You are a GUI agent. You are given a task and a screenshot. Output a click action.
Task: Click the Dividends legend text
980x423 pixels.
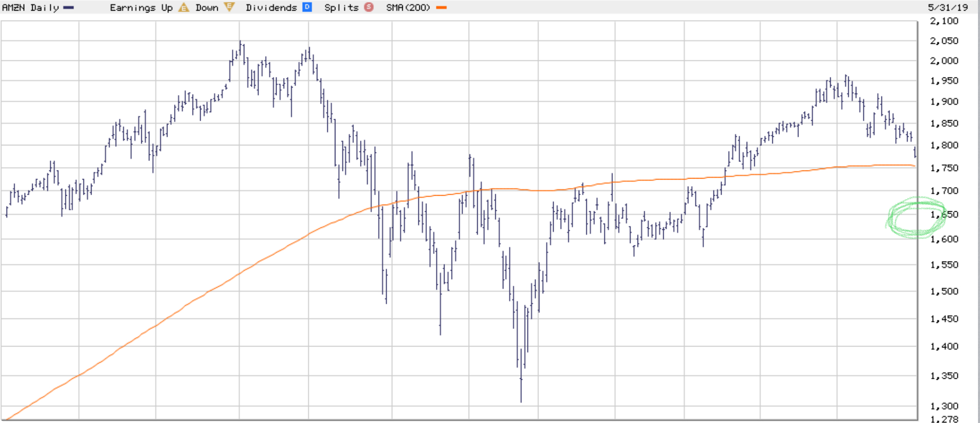point(272,8)
